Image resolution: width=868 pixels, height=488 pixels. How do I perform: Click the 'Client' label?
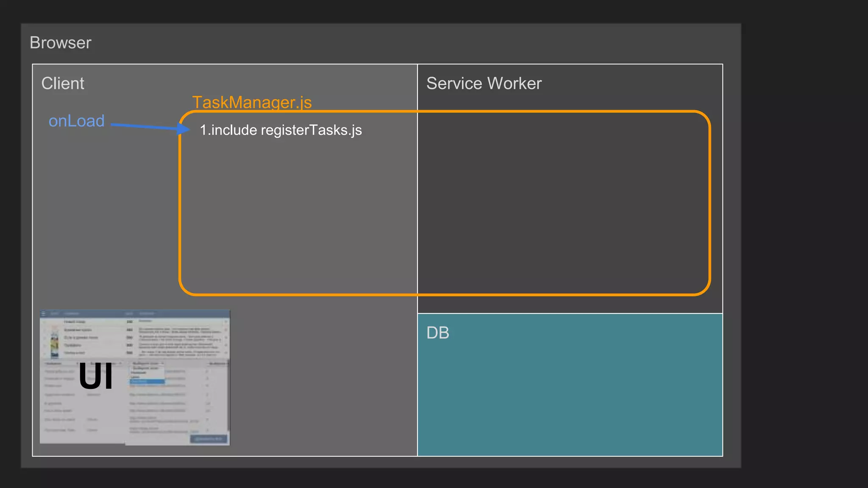tap(63, 83)
